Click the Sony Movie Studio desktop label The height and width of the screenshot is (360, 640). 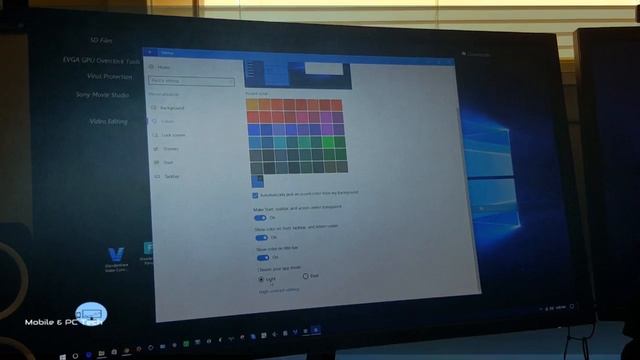(x=102, y=95)
